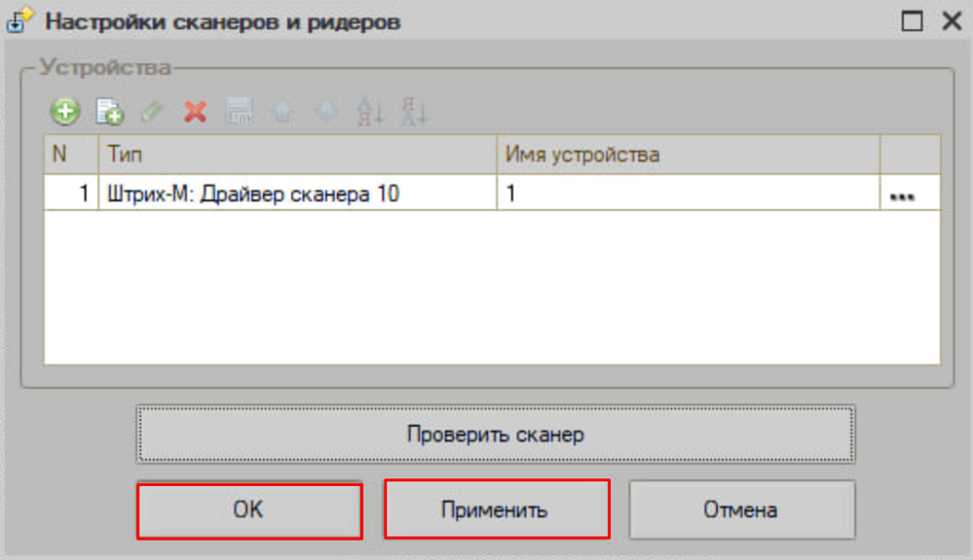This screenshot has width=973, height=560.
Task: Delete the entry with red X icon
Action: (196, 112)
